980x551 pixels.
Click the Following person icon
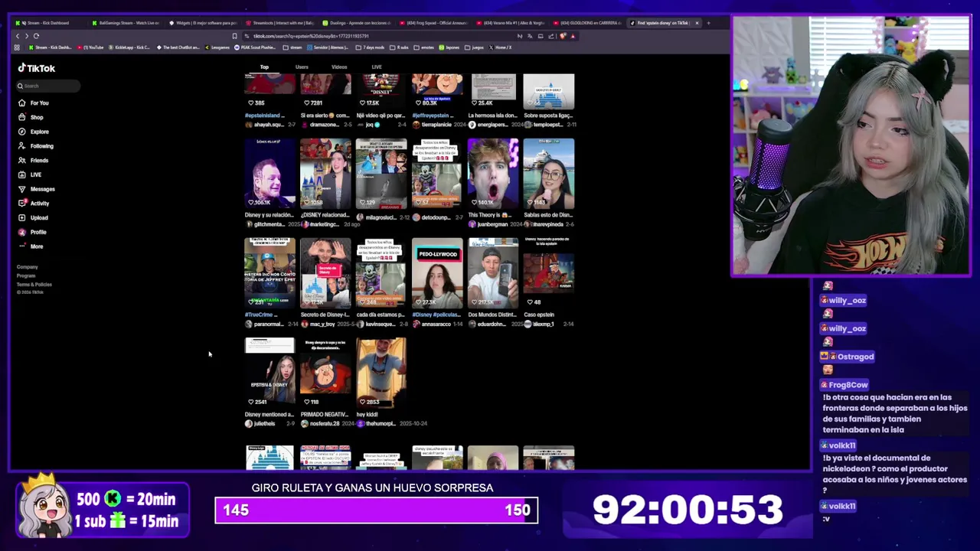pyautogui.click(x=21, y=146)
